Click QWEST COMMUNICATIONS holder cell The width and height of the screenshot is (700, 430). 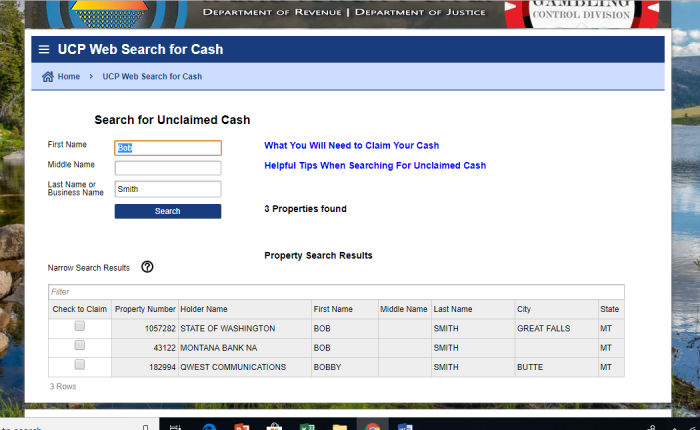click(245, 367)
